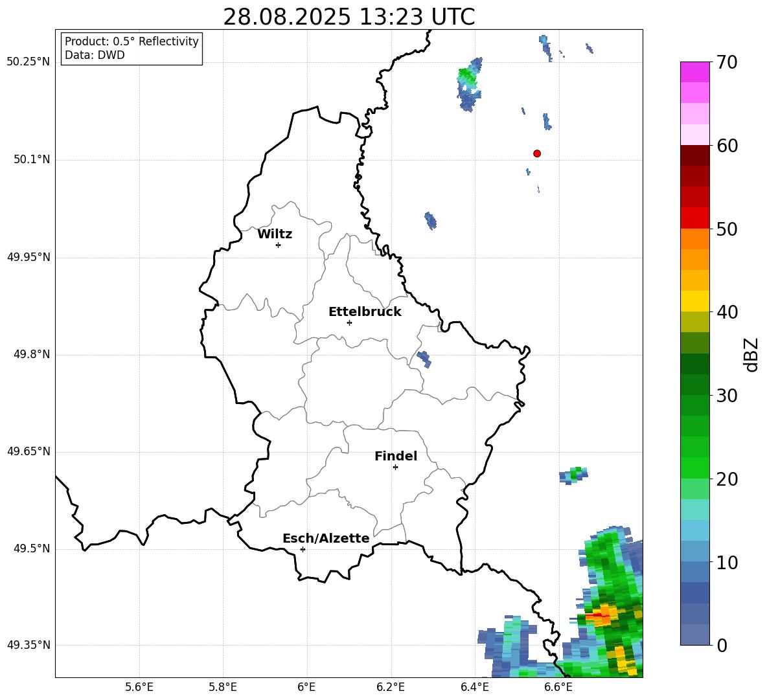The height and width of the screenshot is (700, 767).
Task: Click the "Ettelbruck" city label
Action: pos(365,312)
